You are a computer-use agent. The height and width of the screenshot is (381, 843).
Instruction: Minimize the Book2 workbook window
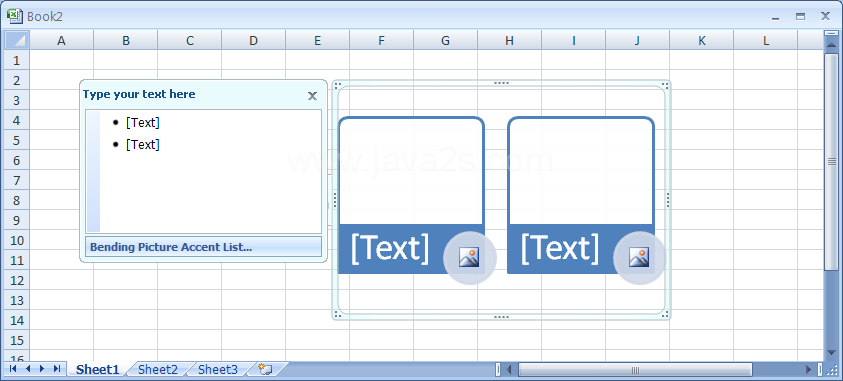point(775,17)
